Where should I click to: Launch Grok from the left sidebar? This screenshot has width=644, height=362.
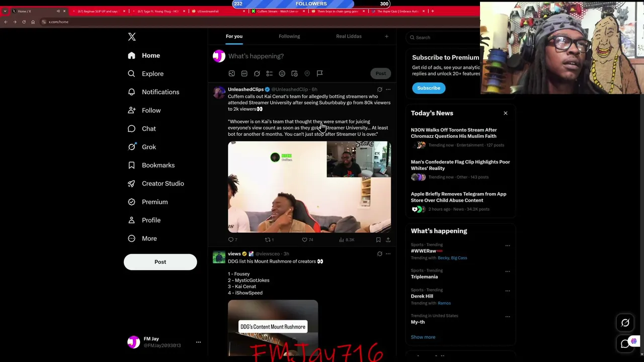coord(142,147)
